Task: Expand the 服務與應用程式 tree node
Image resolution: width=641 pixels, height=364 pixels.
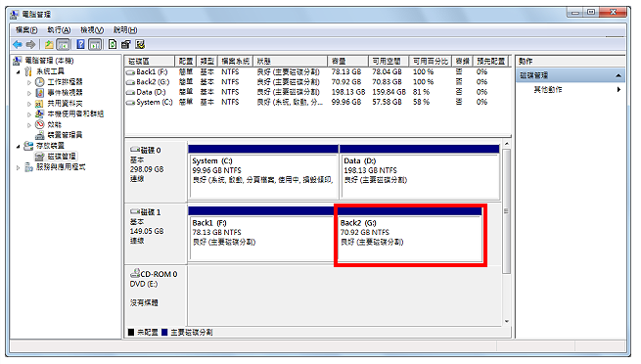Action: coord(18,167)
